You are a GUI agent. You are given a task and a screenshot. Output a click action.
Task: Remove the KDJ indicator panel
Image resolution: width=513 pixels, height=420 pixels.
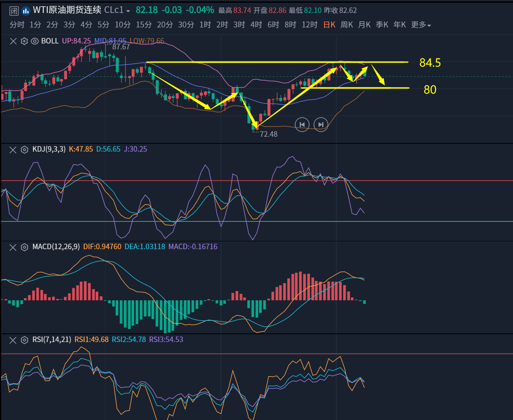point(13,150)
